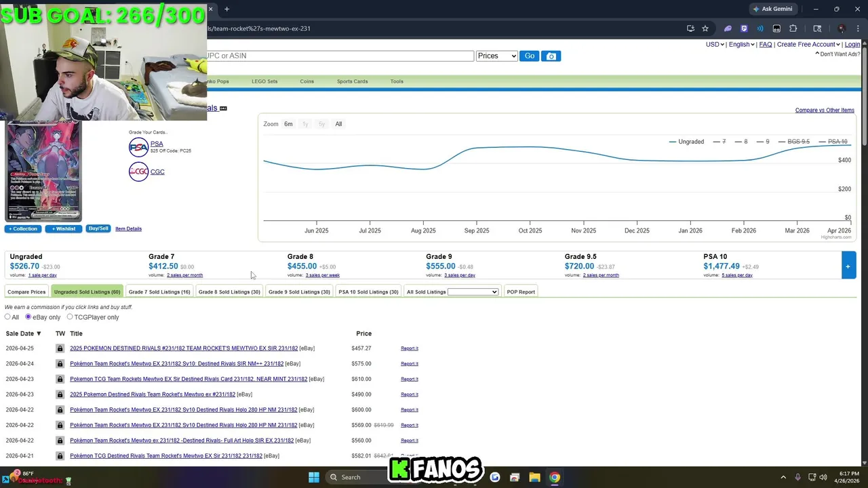Click the tab search icon in toolbar
868x488 pixels.
point(817,28)
